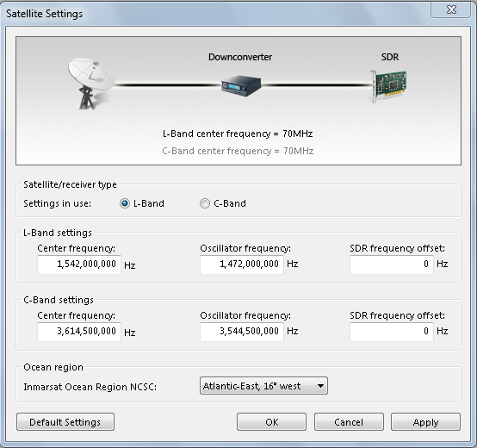Viewport: 477px width, 448px height.
Task: Open the Inmarsat Ocean Region dropdown
Action: click(x=263, y=386)
